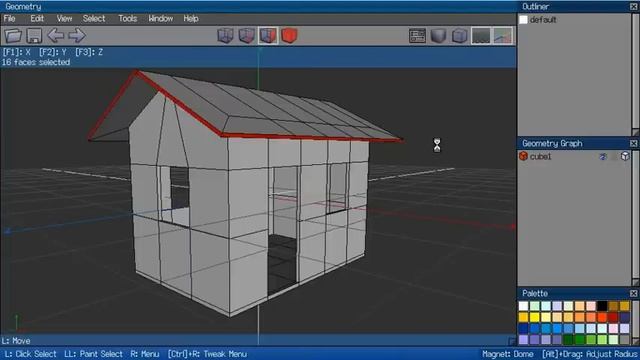Switch to vertex selection mode cube icon
Image resolution: width=640 pixels, height=360 pixels.
click(225, 36)
